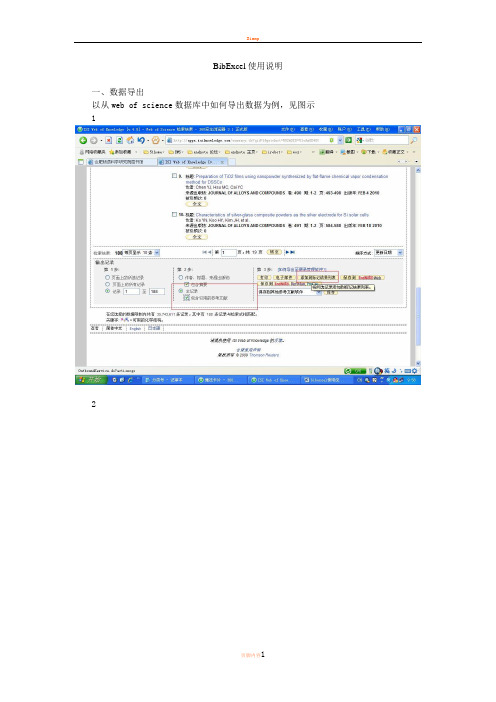Click the green refresh page icon
This screenshot has width=496, height=702.
point(120,140)
